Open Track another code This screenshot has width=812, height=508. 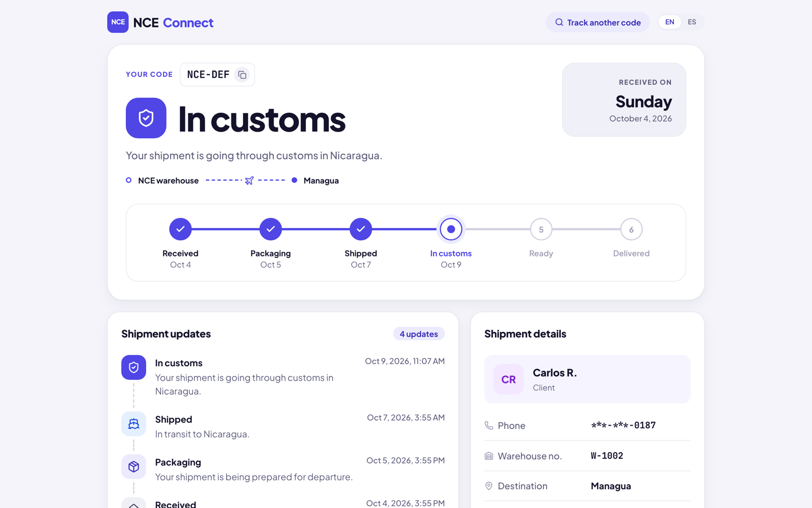click(598, 22)
